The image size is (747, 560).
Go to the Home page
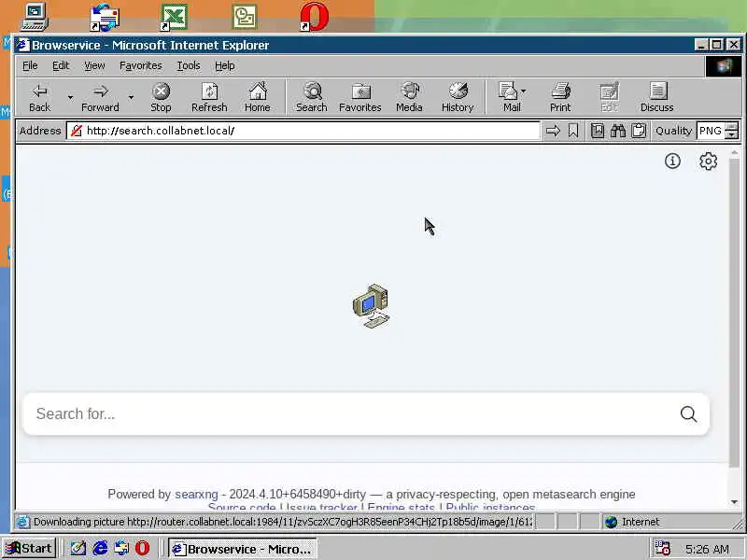click(x=258, y=97)
